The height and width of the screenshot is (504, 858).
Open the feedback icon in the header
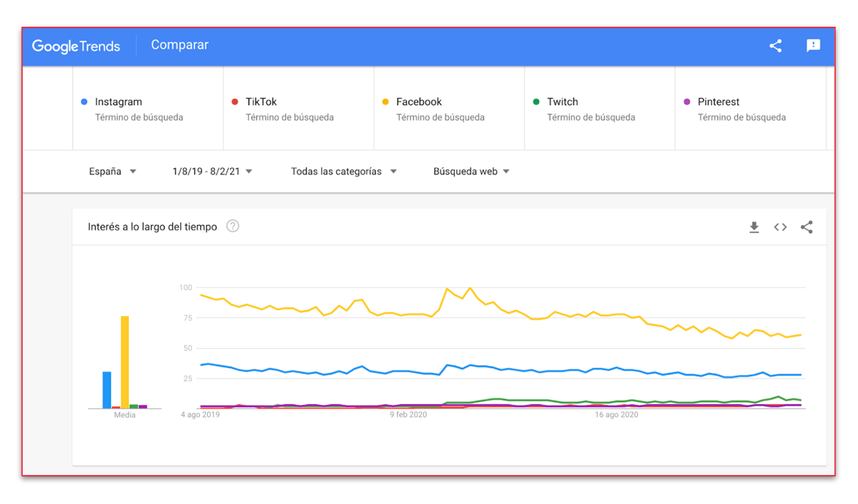coord(813,46)
